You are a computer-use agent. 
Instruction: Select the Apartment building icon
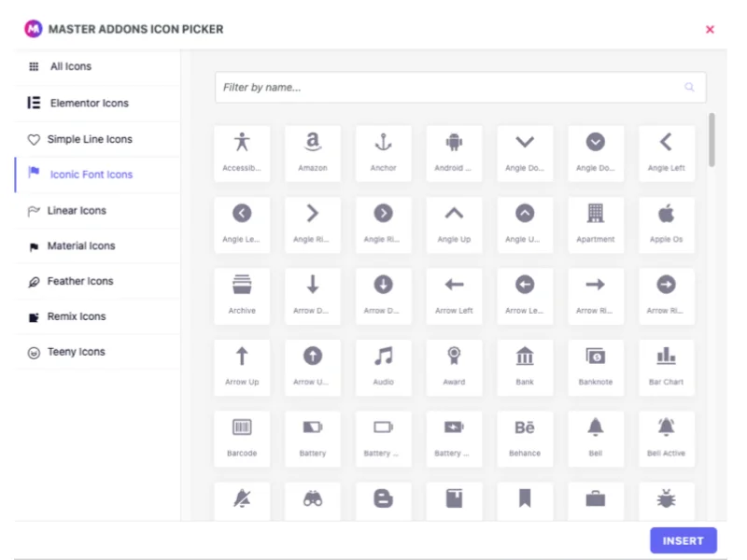596,225
